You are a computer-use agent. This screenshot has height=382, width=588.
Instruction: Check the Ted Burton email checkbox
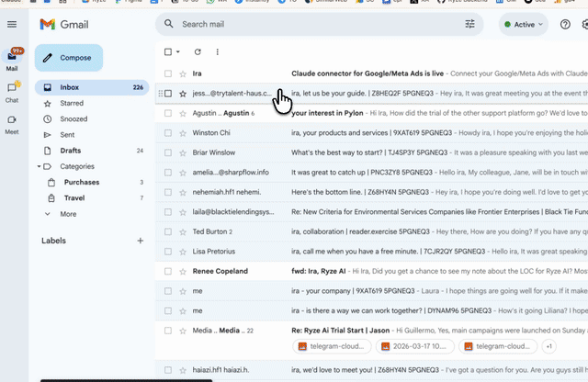point(168,231)
